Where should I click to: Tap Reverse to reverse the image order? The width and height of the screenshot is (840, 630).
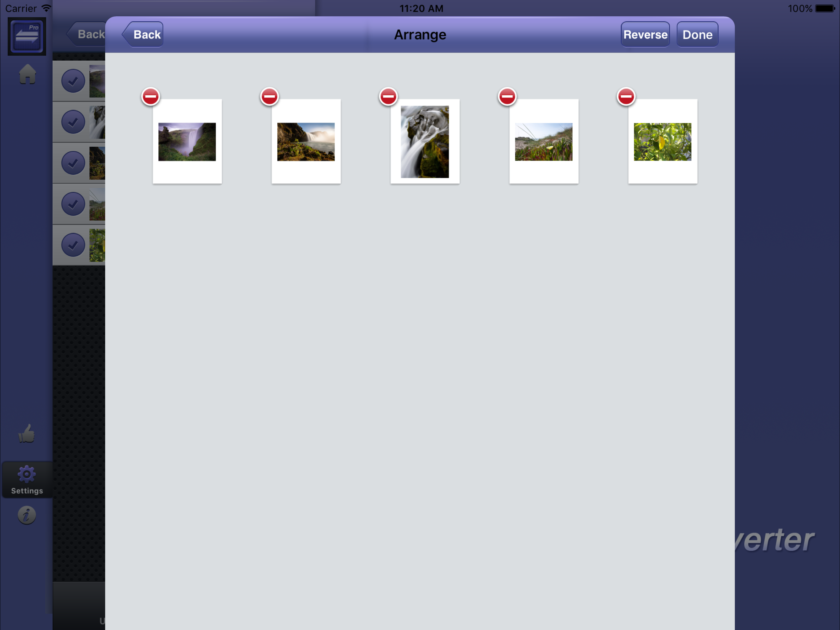[645, 34]
